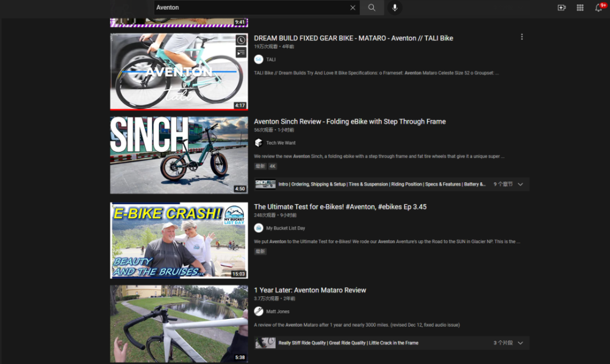The height and width of the screenshot is (364, 610).
Task: Add TALI fixed gear video to queue
Action: coord(241,52)
